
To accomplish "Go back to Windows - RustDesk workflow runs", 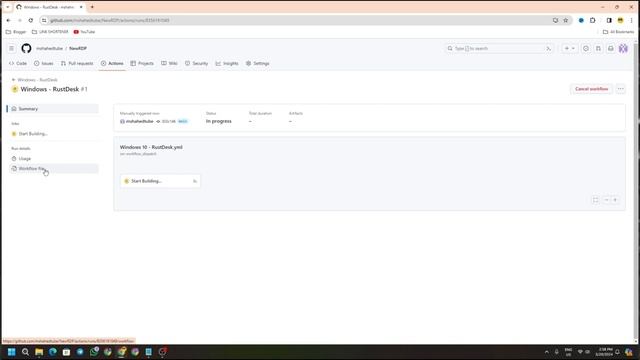I will click(35, 80).
